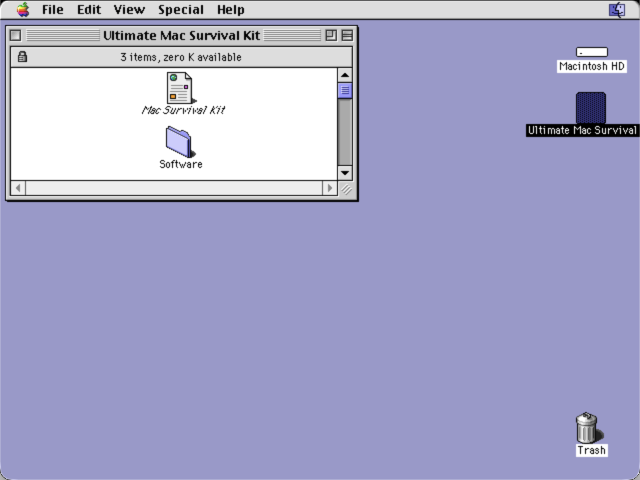Open the Edit menu

pyautogui.click(x=89, y=9)
